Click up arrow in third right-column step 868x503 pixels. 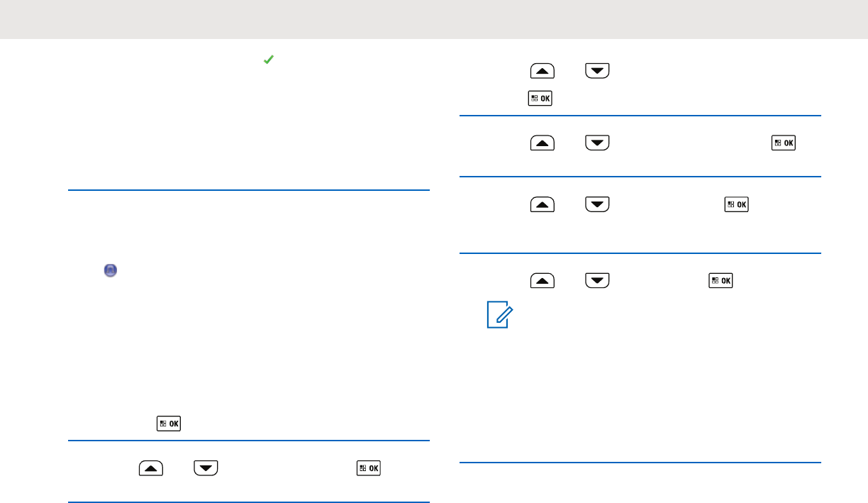coord(542,205)
